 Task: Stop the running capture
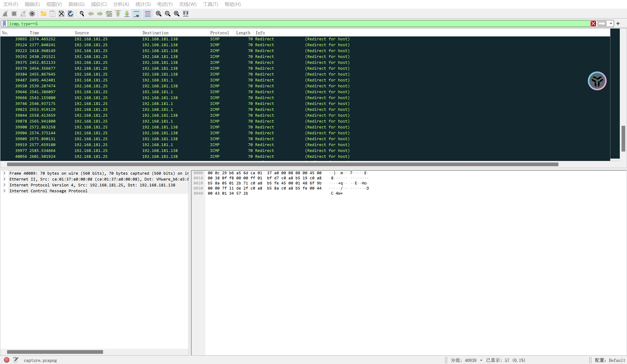pyautogui.click(x=14, y=14)
